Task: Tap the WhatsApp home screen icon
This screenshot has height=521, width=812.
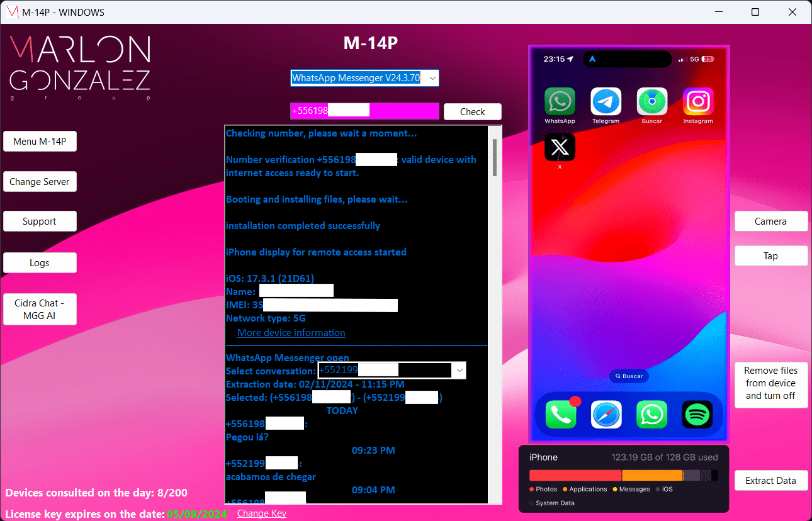Action: (560, 101)
